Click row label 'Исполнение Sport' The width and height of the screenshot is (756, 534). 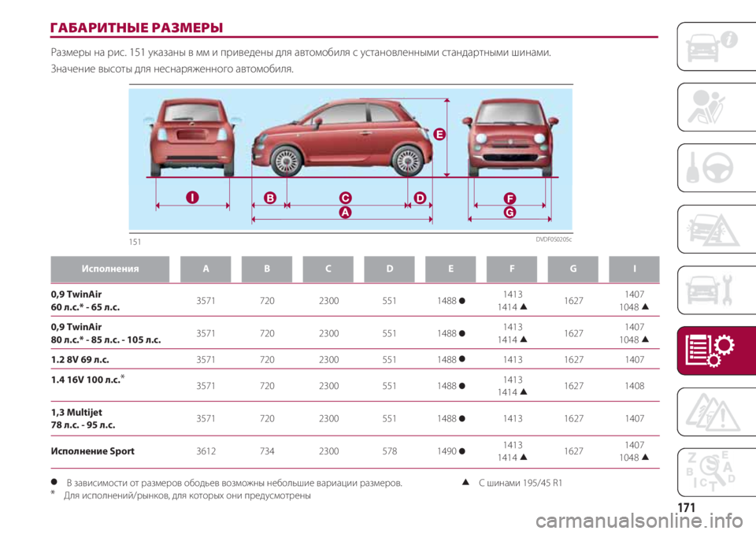[93, 451]
